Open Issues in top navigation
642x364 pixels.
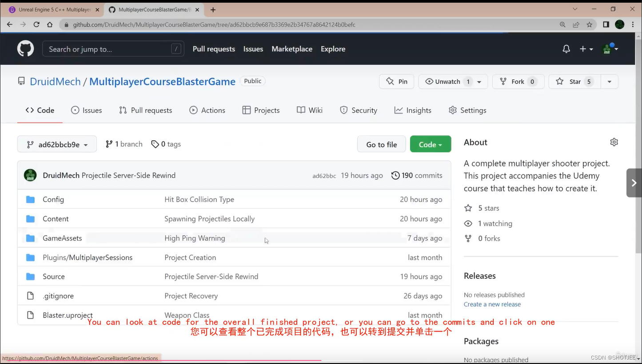pyautogui.click(x=253, y=49)
